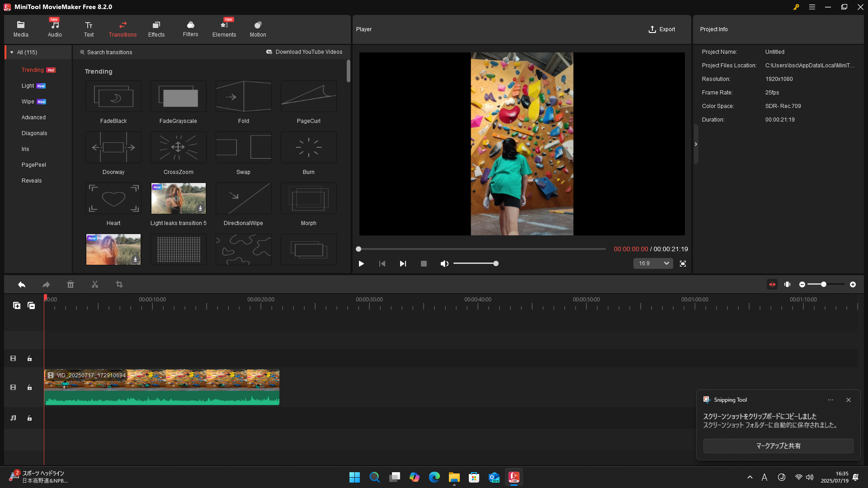Select the Morph transition
868x488 pixels.
(x=309, y=198)
